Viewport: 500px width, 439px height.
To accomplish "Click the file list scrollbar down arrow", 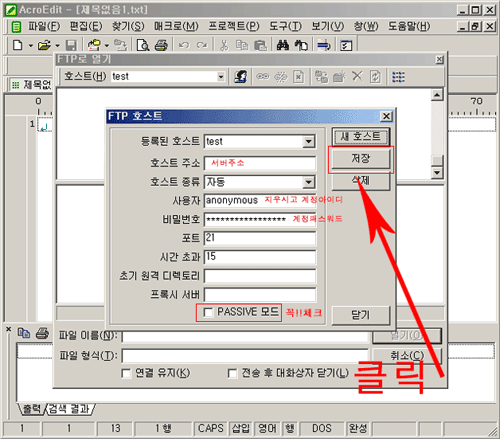I will (x=437, y=173).
